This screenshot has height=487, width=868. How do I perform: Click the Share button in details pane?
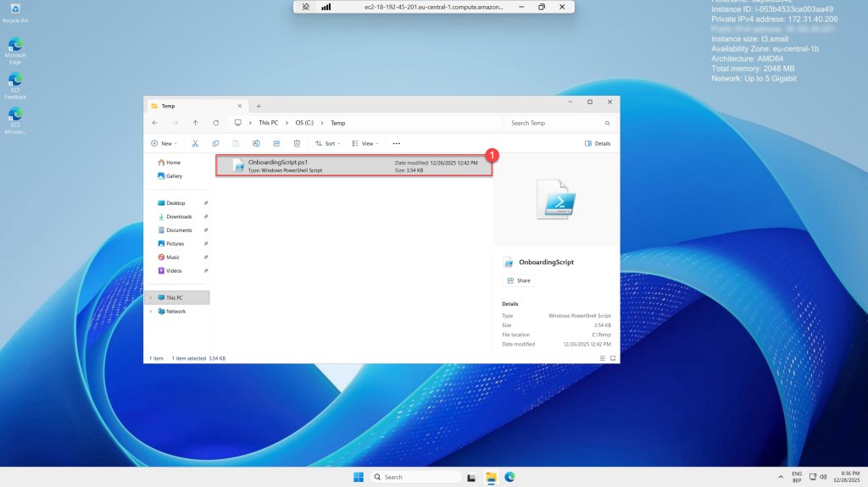519,280
